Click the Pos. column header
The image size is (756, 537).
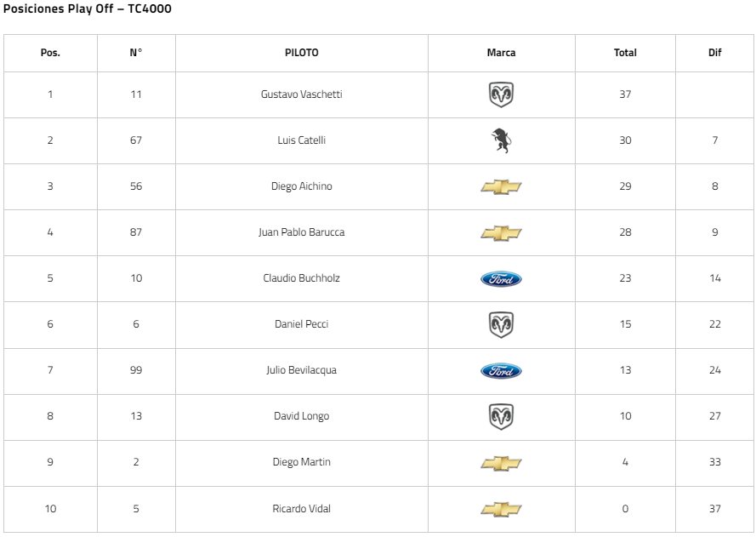(x=50, y=53)
